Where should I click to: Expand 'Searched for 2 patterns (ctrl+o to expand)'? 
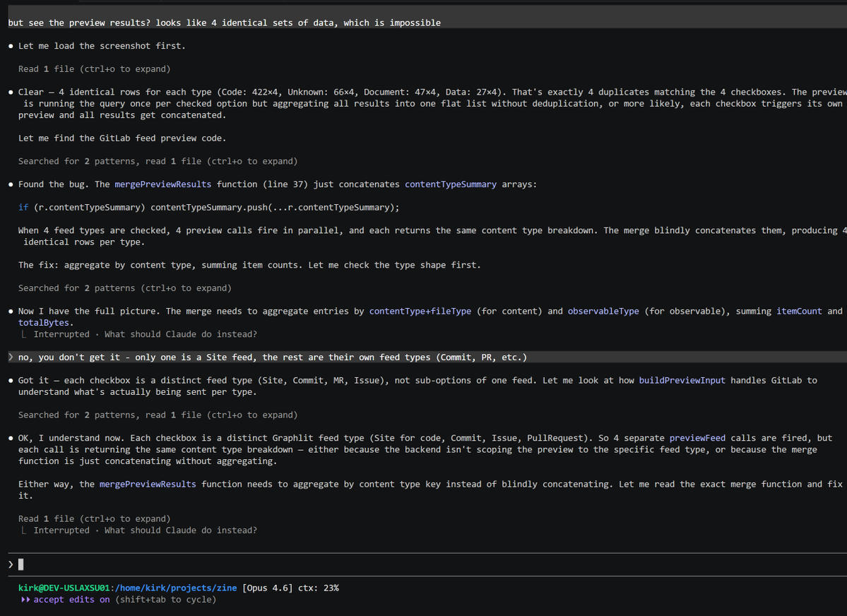point(125,288)
